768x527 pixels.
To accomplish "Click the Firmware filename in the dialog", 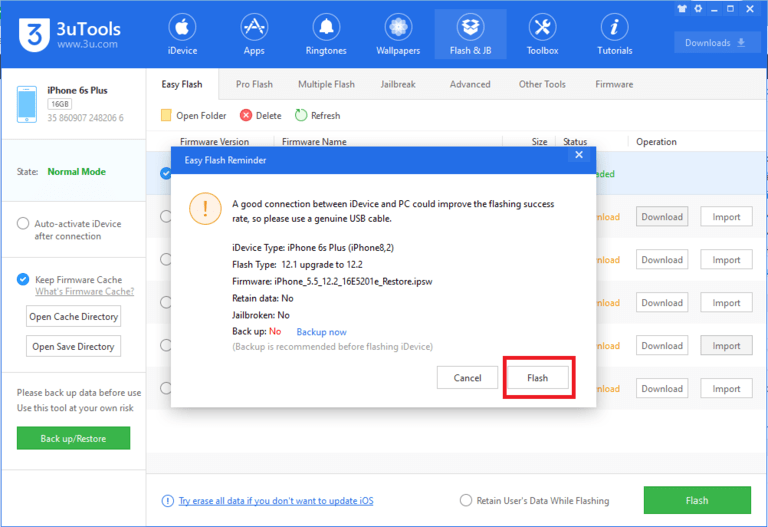I will (353, 281).
